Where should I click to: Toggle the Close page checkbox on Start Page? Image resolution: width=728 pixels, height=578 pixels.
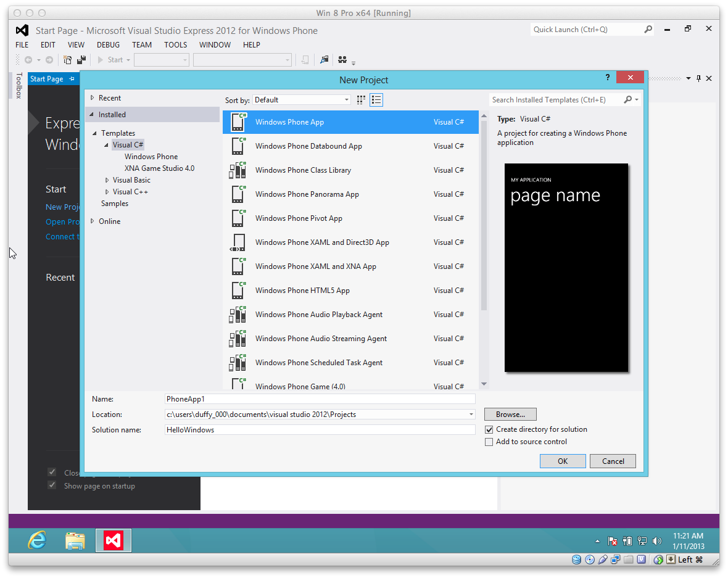[52, 472]
